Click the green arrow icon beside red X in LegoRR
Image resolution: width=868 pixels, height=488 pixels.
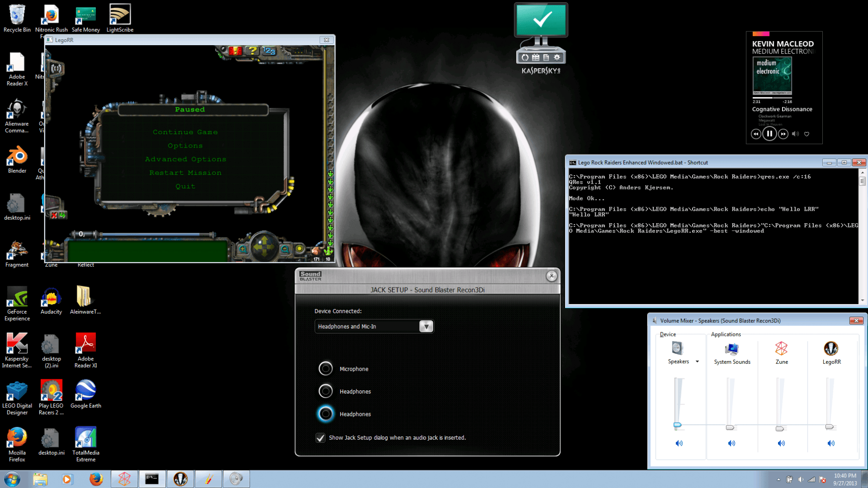62,215
